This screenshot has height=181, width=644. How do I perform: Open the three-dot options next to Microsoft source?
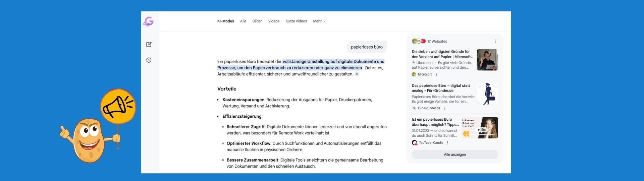pos(436,74)
